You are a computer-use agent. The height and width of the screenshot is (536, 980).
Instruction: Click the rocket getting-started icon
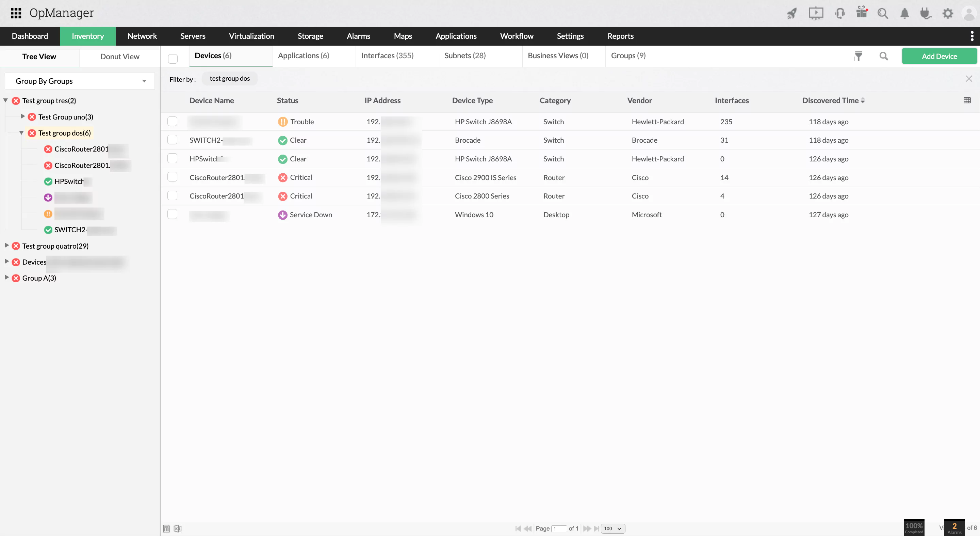792,13
